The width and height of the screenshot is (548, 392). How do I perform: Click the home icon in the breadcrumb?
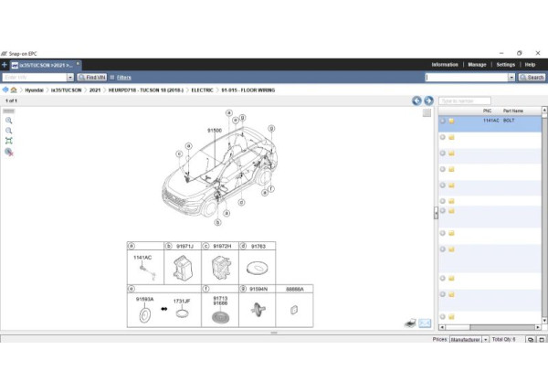tap(14, 90)
